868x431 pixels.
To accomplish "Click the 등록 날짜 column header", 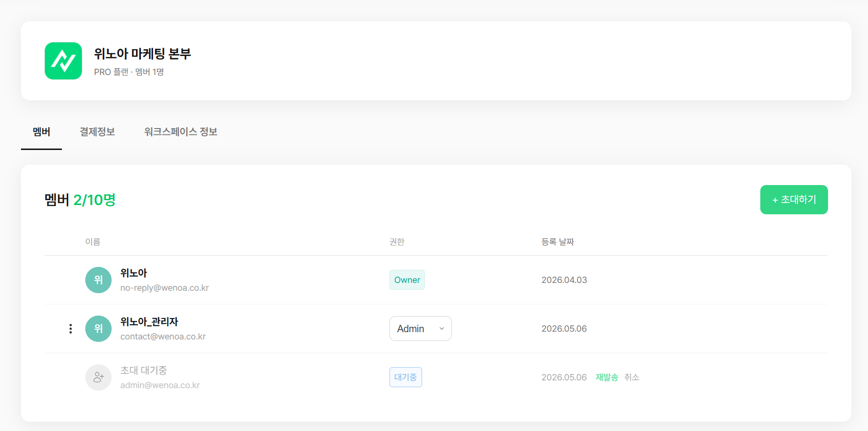I will tap(558, 242).
